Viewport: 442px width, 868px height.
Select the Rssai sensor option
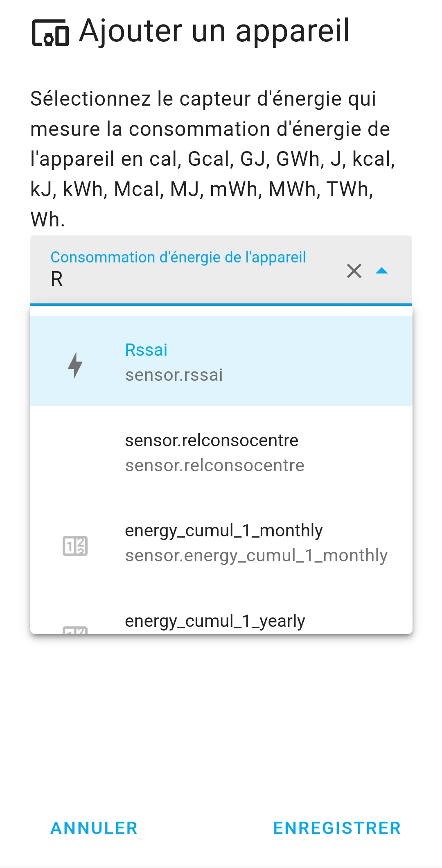[x=221, y=361]
